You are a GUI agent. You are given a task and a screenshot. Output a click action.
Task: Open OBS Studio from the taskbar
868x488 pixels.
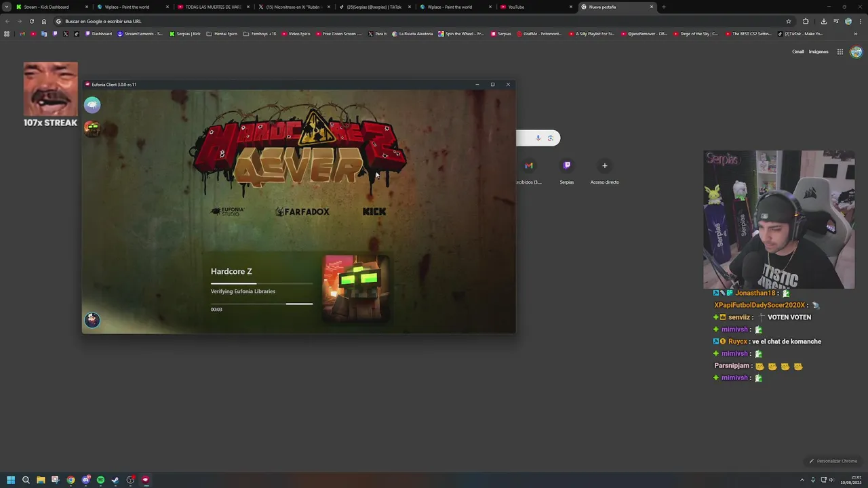(x=130, y=480)
